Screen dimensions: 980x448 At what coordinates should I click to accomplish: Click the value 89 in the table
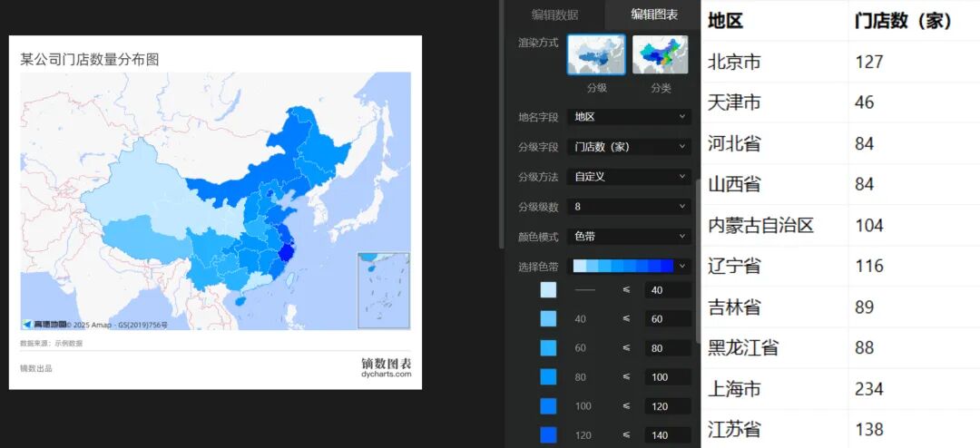[865, 307]
